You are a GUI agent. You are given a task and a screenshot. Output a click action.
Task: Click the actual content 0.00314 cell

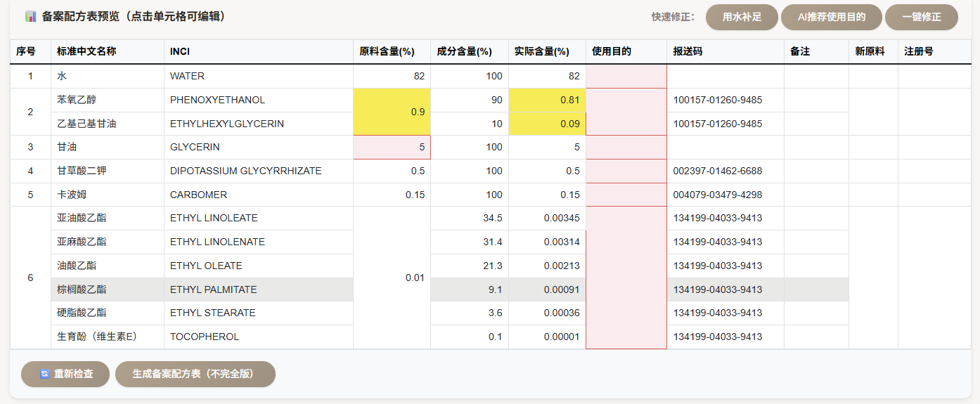point(547,242)
